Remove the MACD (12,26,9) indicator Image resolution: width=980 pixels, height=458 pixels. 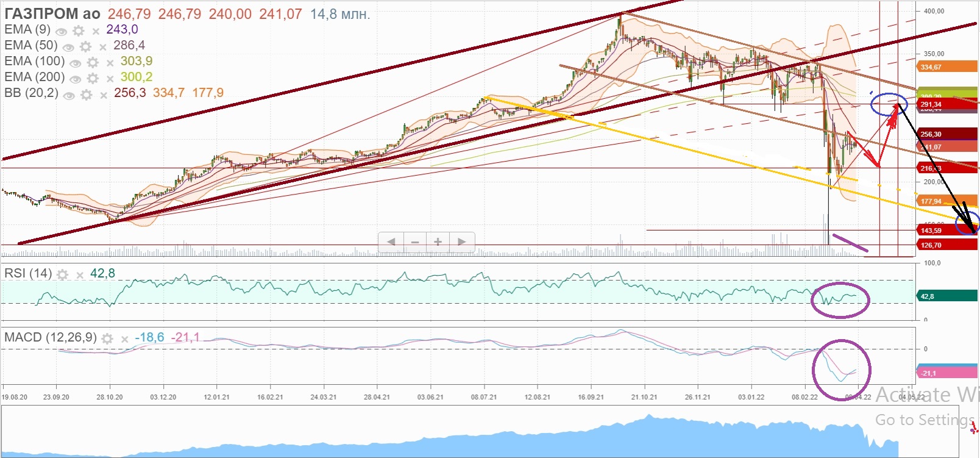tap(125, 339)
